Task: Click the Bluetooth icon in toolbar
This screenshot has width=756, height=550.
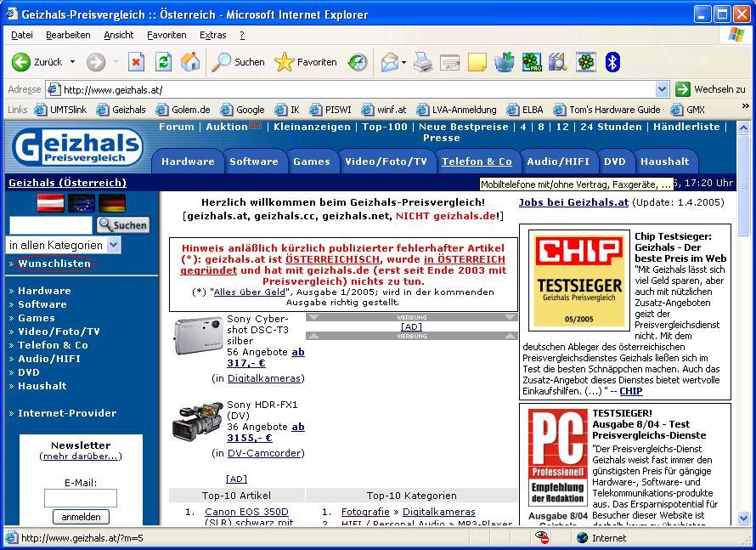Action: coord(612,62)
